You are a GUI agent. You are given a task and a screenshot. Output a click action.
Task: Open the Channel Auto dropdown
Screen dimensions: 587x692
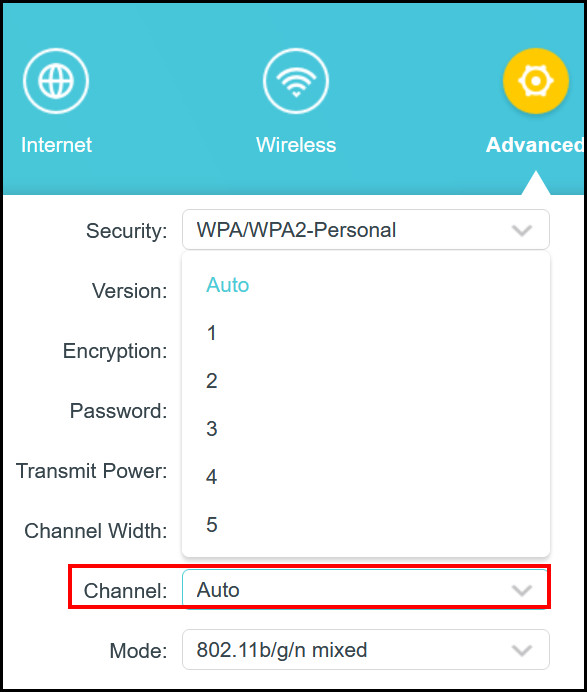pos(366,590)
